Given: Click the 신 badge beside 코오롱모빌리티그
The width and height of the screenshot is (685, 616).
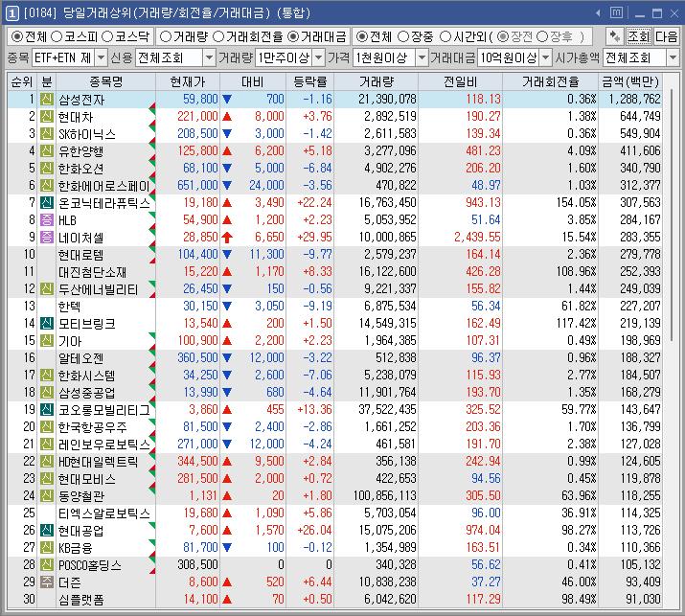Looking at the screenshot, I should point(46,409).
